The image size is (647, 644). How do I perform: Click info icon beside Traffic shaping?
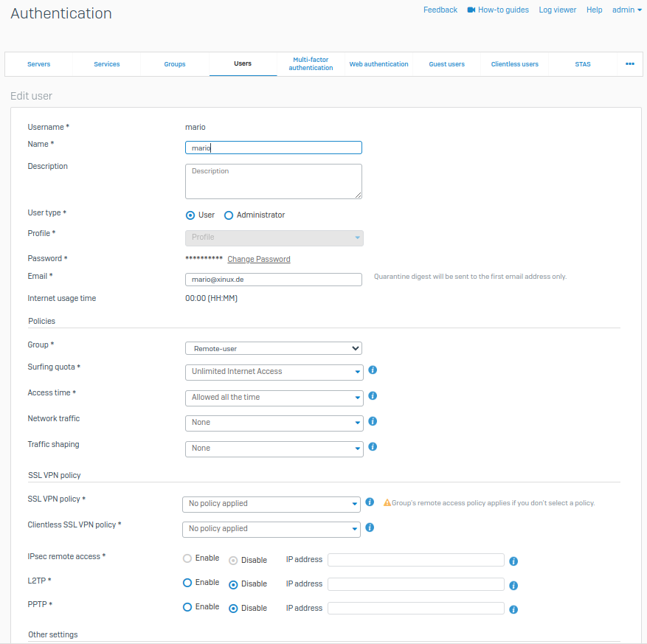tap(373, 447)
